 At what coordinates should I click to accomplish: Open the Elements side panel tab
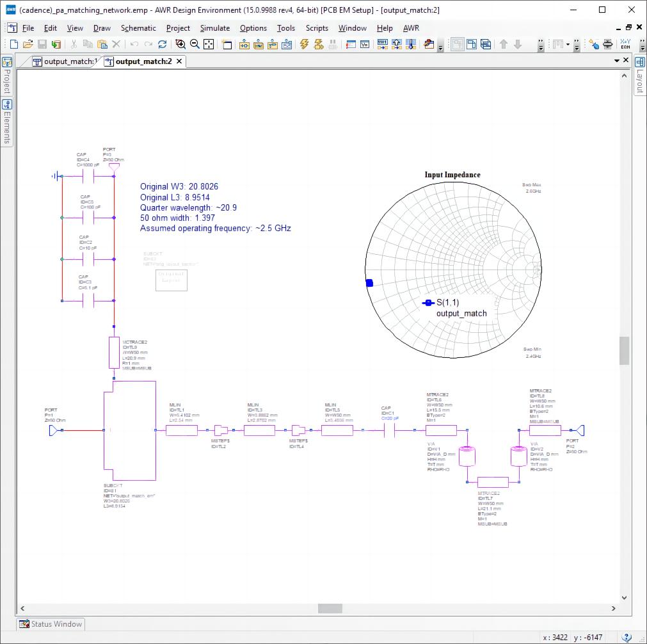click(x=7, y=122)
